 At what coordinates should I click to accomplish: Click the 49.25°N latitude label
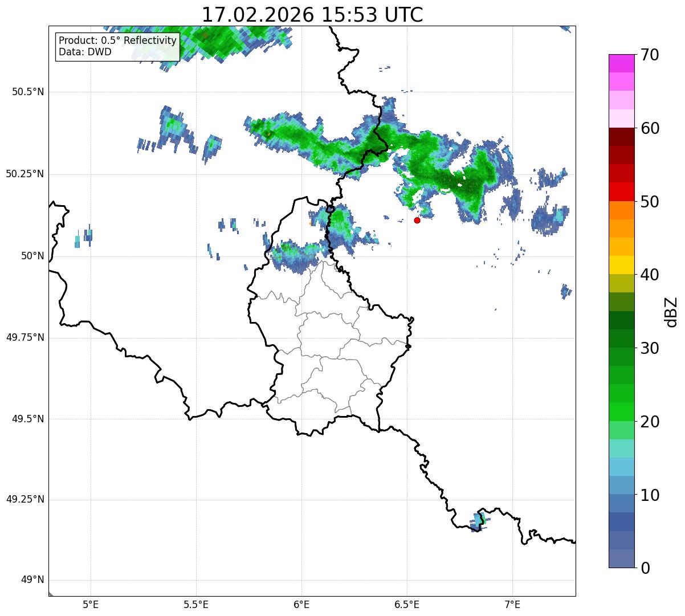pos(25,500)
